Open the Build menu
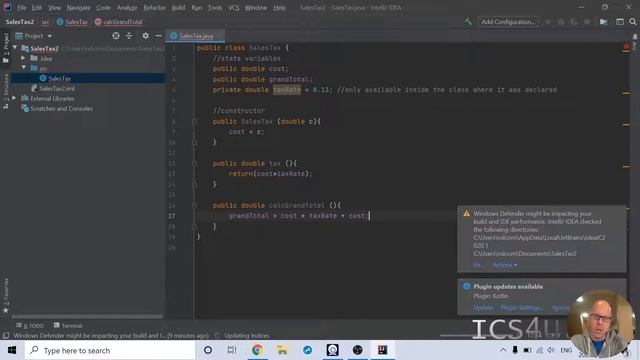This screenshot has height=360, width=640. pyautogui.click(x=178, y=8)
